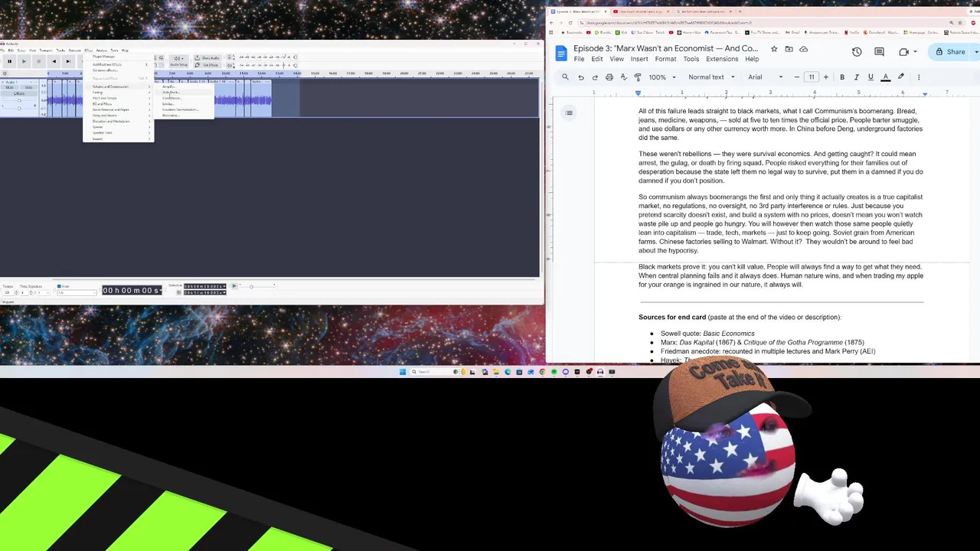Open the Docs Extensions menu
The width and height of the screenshot is (980, 551).
pyautogui.click(x=722, y=59)
